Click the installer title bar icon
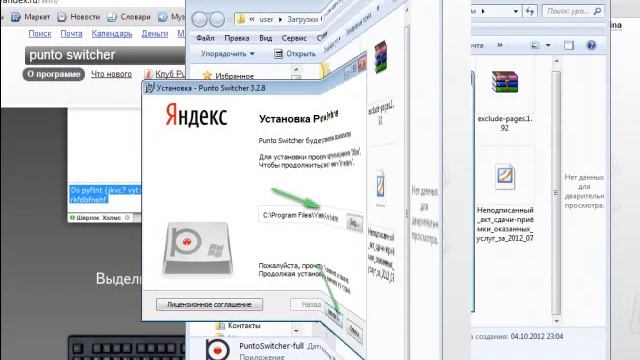The width and height of the screenshot is (640, 360). click(149, 88)
